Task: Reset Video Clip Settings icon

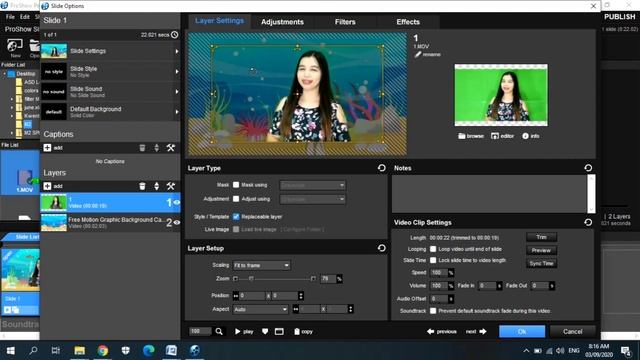Action: pos(588,222)
